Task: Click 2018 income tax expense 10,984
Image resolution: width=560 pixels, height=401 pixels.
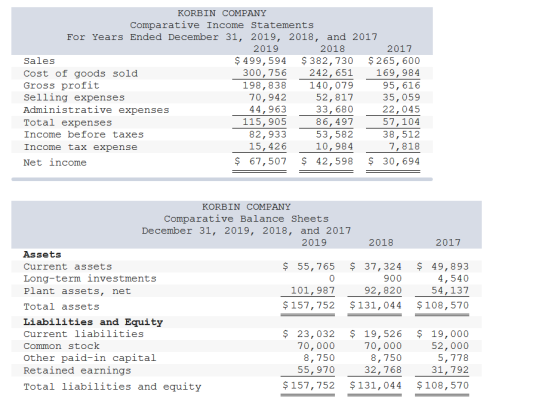Action: tap(335, 147)
